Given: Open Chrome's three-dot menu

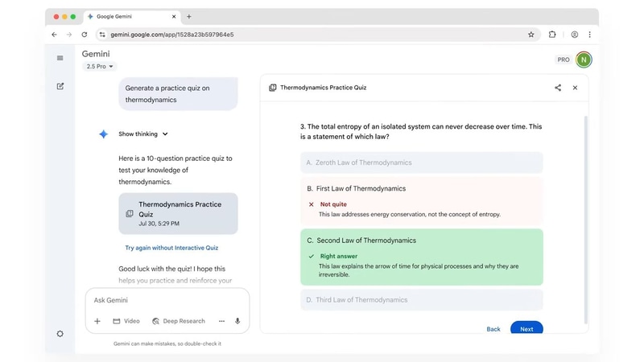Looking at the screenshot, I should pyautogui.click(x=590, y=35).
